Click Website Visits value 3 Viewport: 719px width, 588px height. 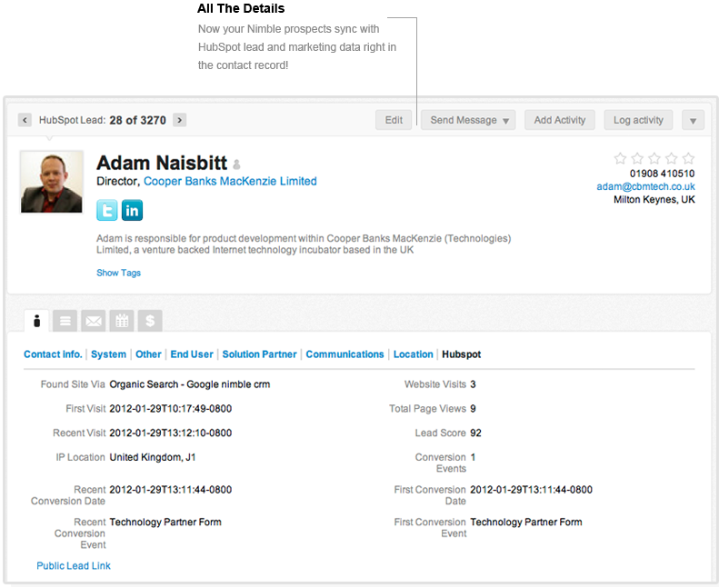(474, 384)
